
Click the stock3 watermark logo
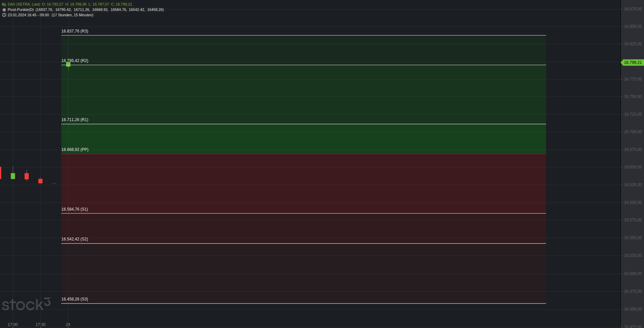[26, 304]
